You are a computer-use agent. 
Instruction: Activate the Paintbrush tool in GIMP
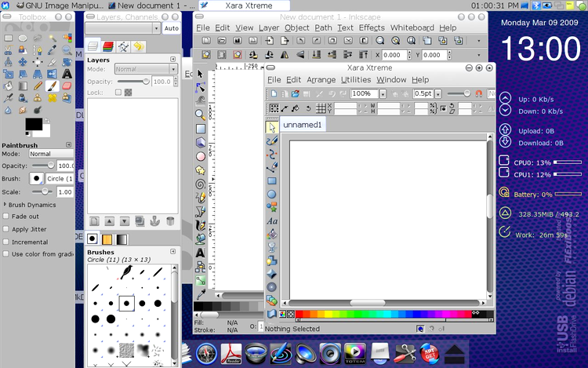coord(52,86)
